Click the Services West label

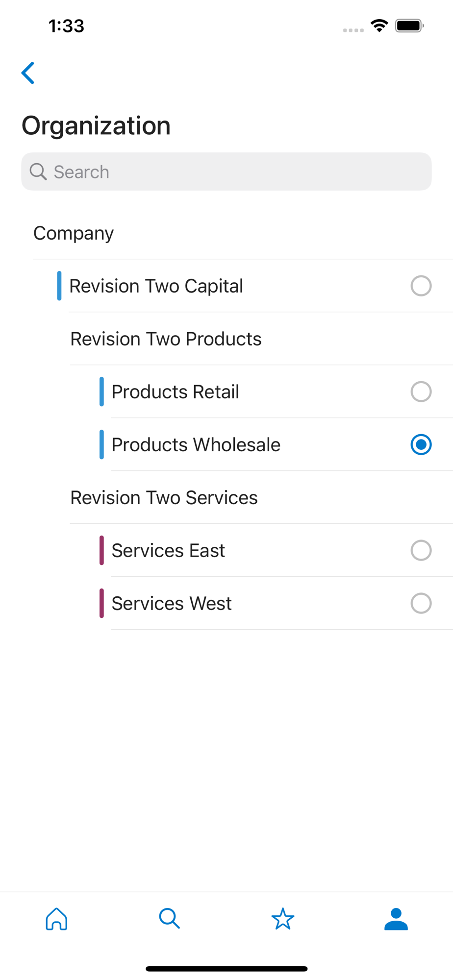pyautogui.click(x=172, y=603)
